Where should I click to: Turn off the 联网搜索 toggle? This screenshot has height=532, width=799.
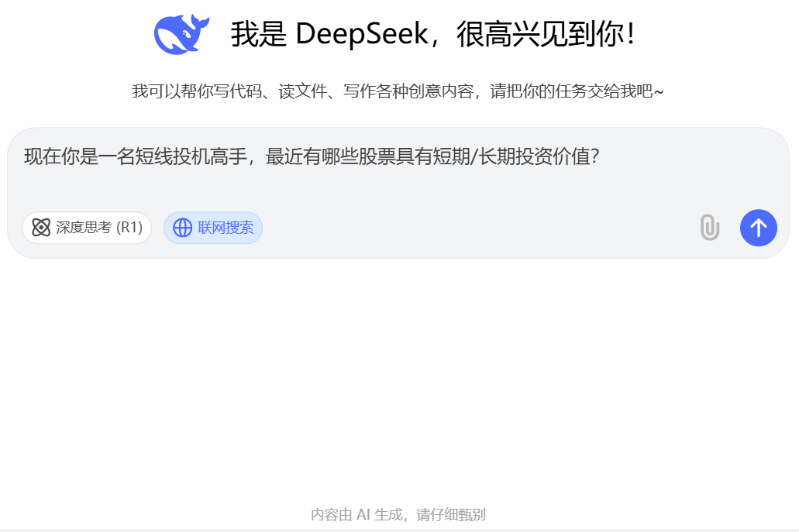(213, 228)
